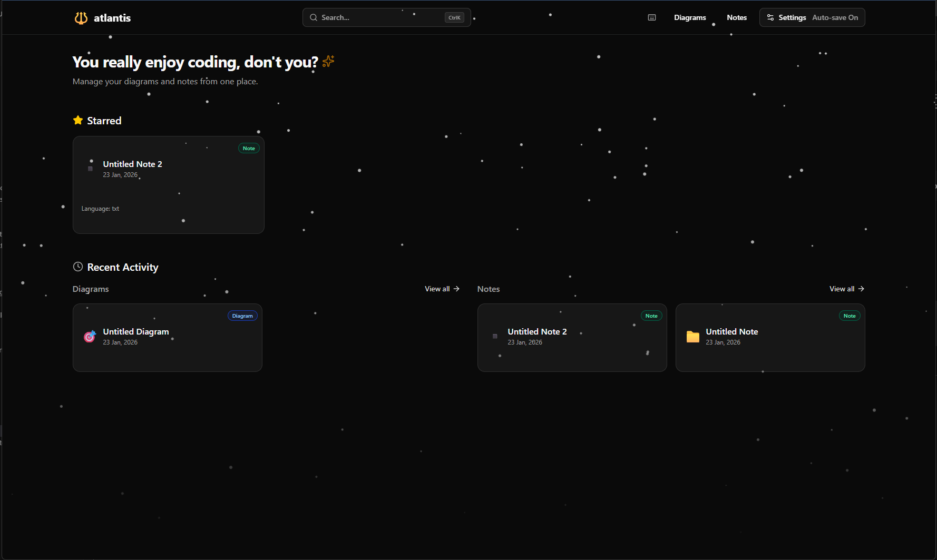Toggle Auto-save On setting
This screenshot has height=560, width=937.
click(x=835, y=17)
